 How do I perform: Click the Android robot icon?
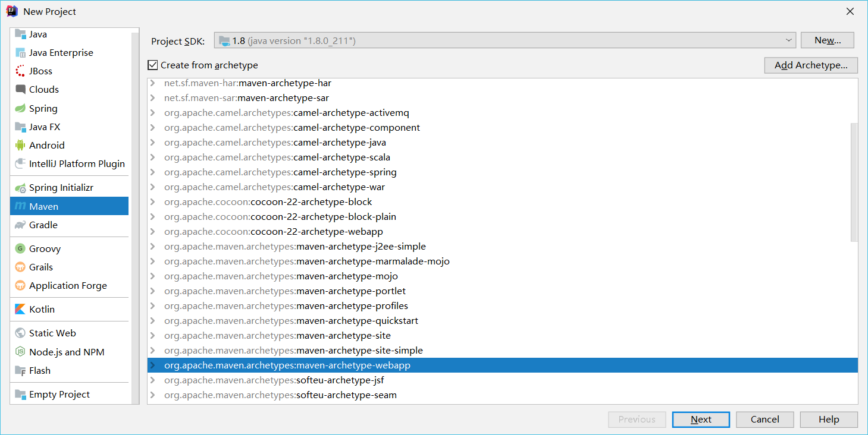(x=21, y=146)
